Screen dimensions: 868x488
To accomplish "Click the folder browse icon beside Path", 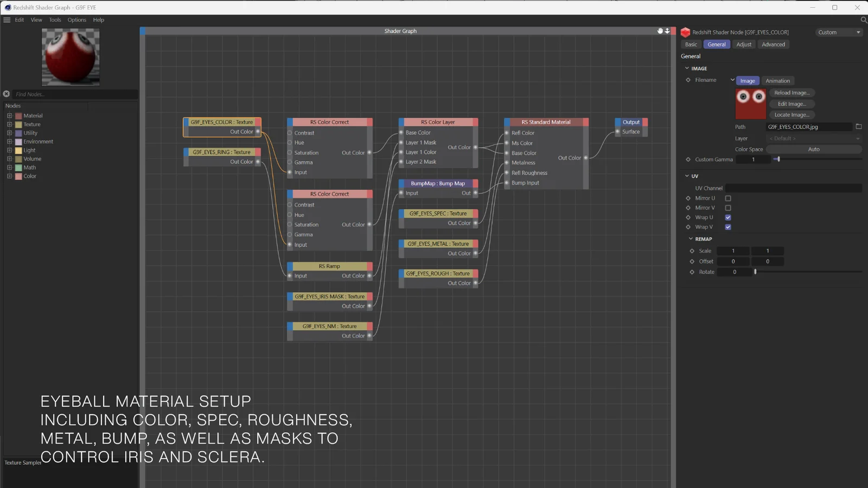I will 858,127.
